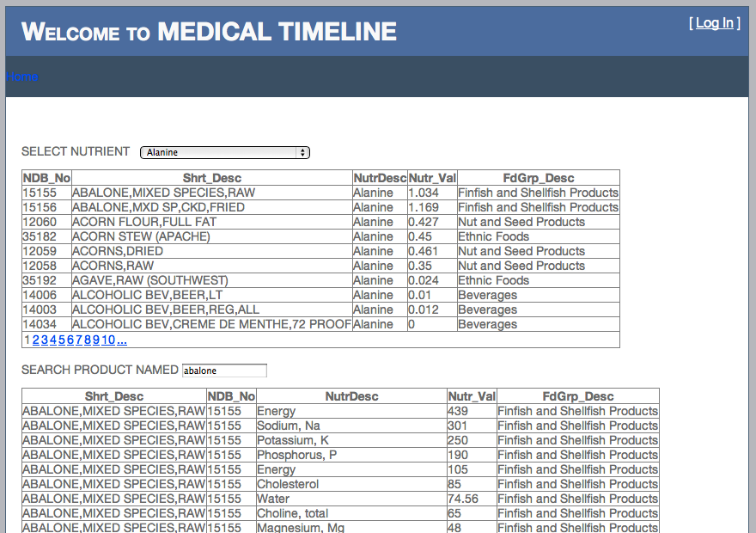756x533 pixels.
Task: Select the NDB_No column header in top table
Action: click(46, 178)
